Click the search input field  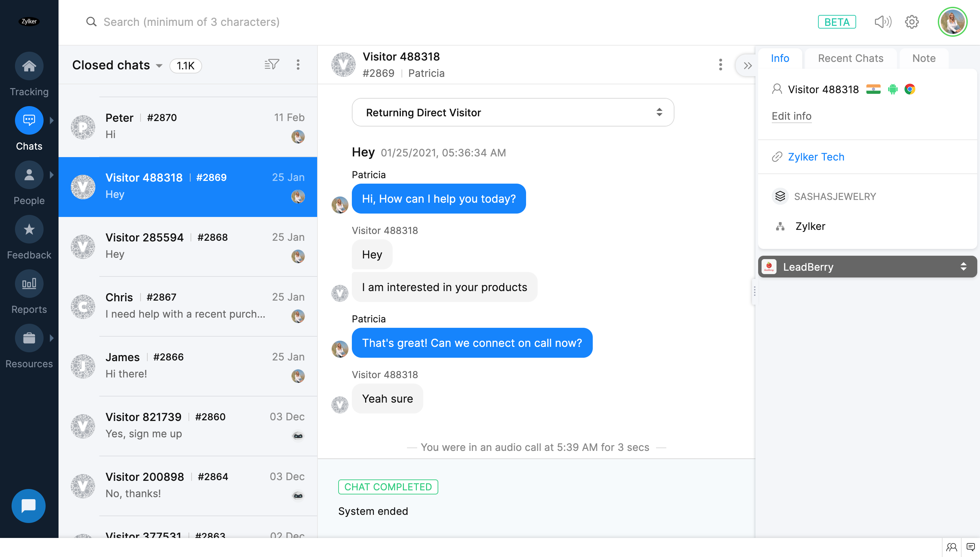point(191,22)
